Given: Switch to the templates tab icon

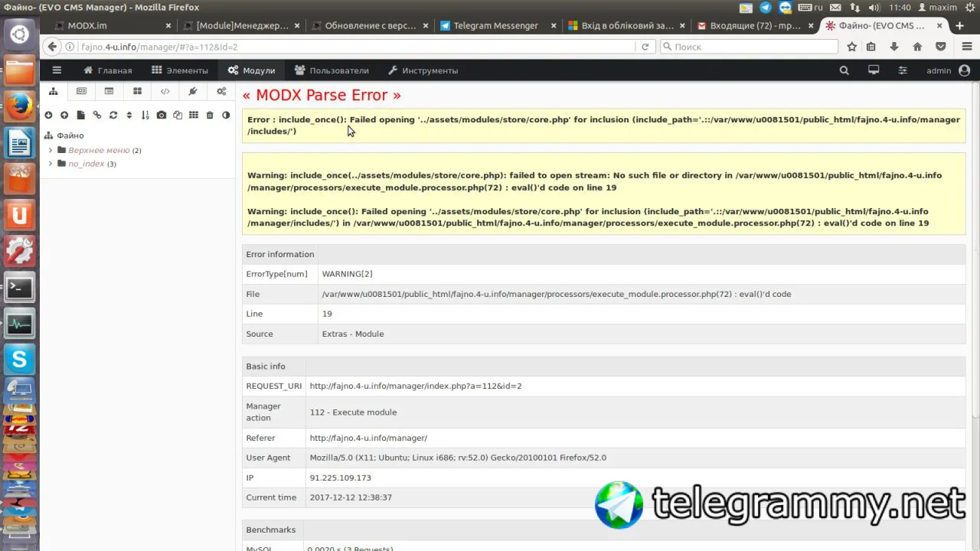Looking at the screenshot, I should (81, 91).
